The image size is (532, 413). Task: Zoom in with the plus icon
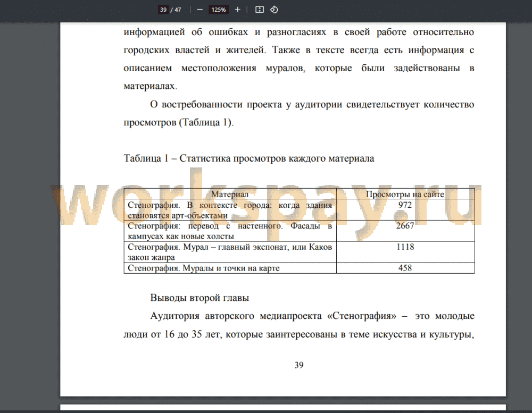[237, 10]
